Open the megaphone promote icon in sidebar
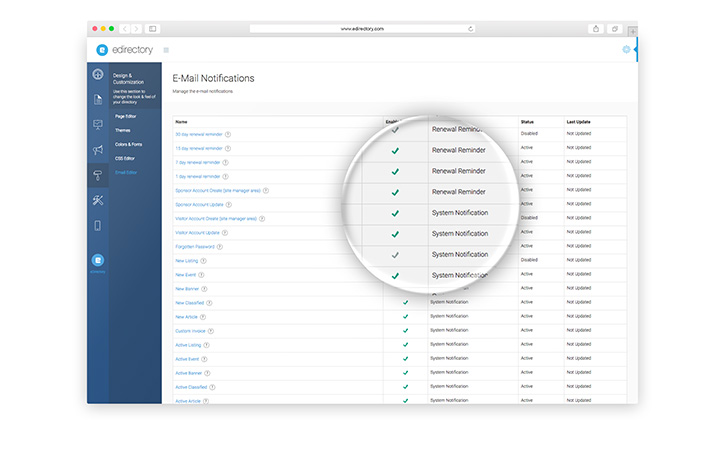The image size is (721, 451). (97, 150)
